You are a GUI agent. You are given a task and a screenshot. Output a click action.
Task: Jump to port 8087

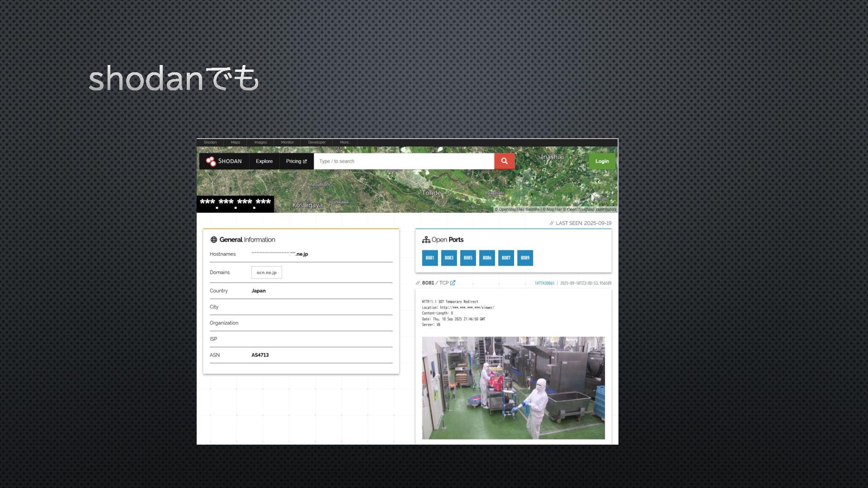point(506,258)
